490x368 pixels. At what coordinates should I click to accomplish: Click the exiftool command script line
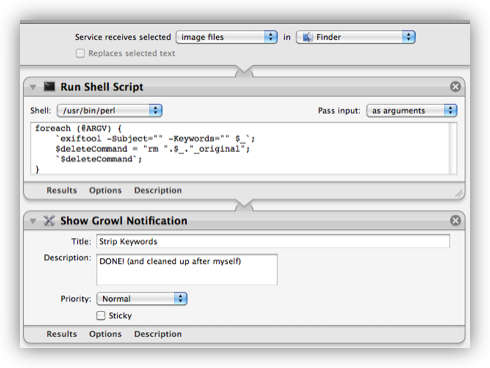(x=155, y=139)
